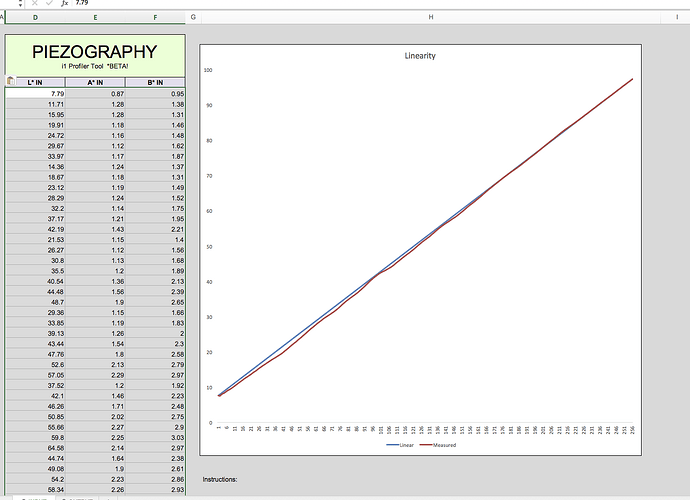This screenshot has height=500, width=690.
Task: Select cell with A* value 0.87
Action: 95,94
